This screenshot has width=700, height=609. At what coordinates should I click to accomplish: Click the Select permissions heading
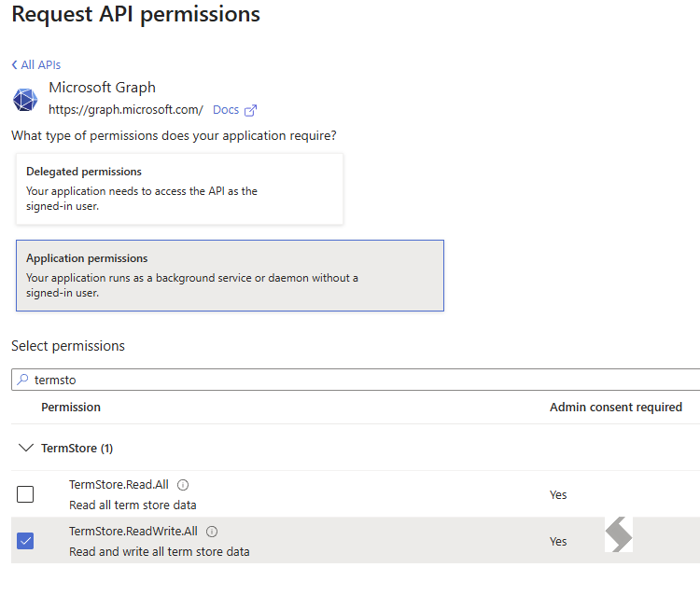pyautogui.click(x=68, y=346)
